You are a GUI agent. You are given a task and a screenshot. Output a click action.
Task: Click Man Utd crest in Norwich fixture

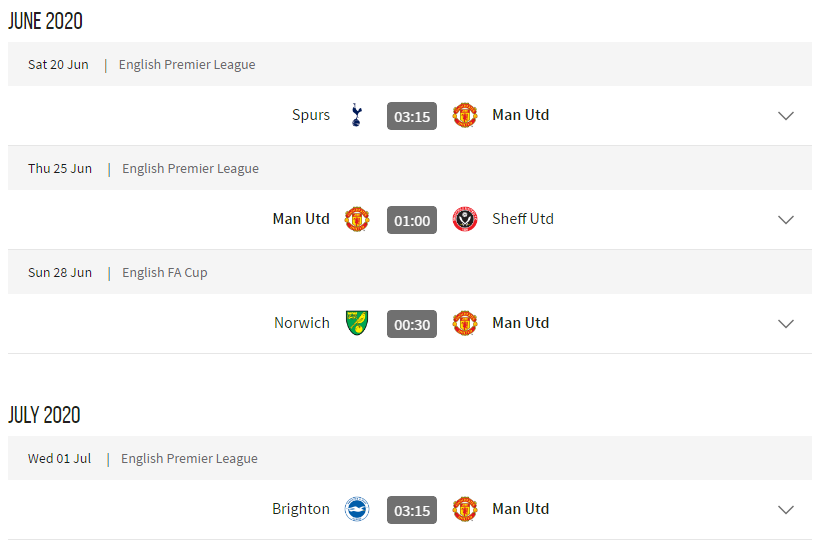[x=464, y=324]
